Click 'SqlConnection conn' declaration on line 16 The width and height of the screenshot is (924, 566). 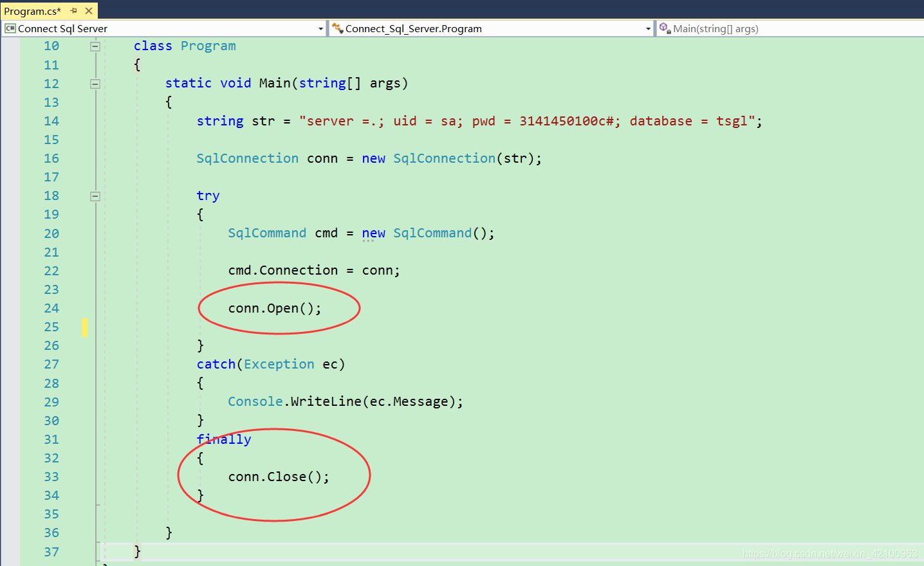coord(267,158)
